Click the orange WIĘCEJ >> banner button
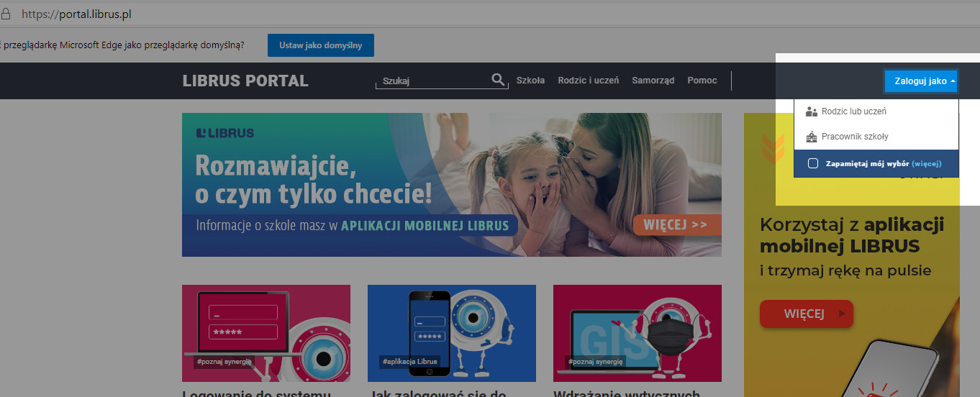The image size is (980, 397). coord(676,224)
